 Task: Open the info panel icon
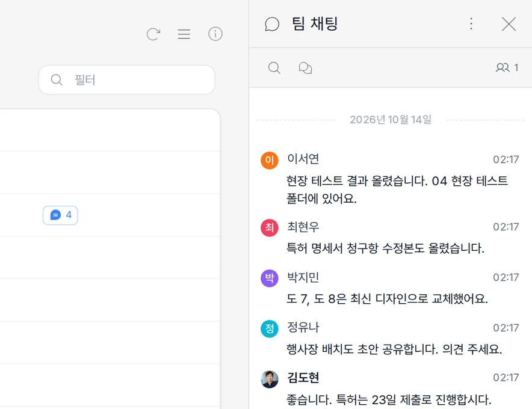click(215, 34)
